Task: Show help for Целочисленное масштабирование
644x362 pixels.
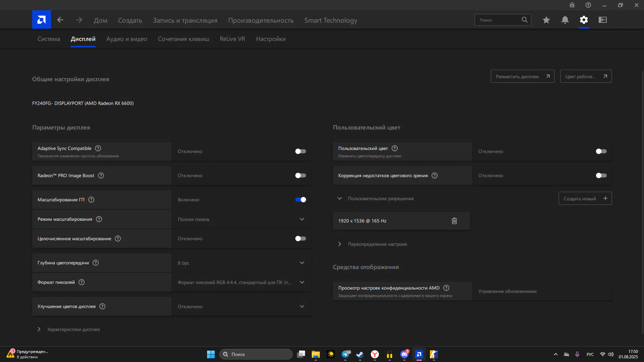Action: tap(118, 239)
